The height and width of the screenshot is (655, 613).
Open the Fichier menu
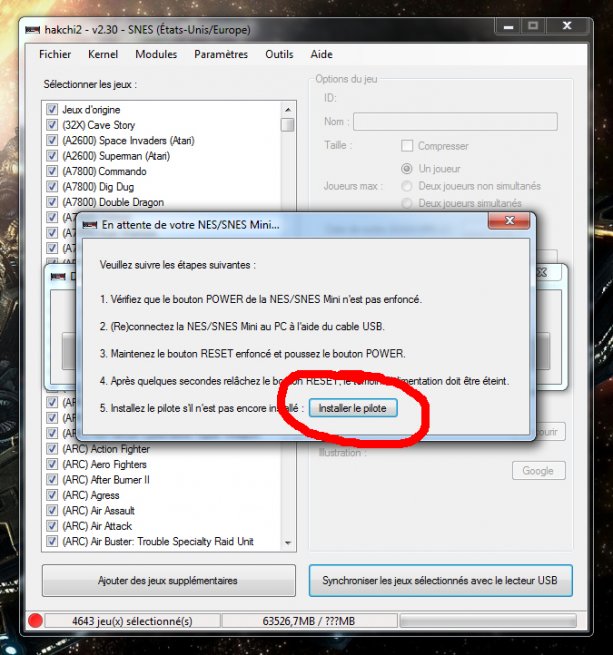click(x=55, y=54)
